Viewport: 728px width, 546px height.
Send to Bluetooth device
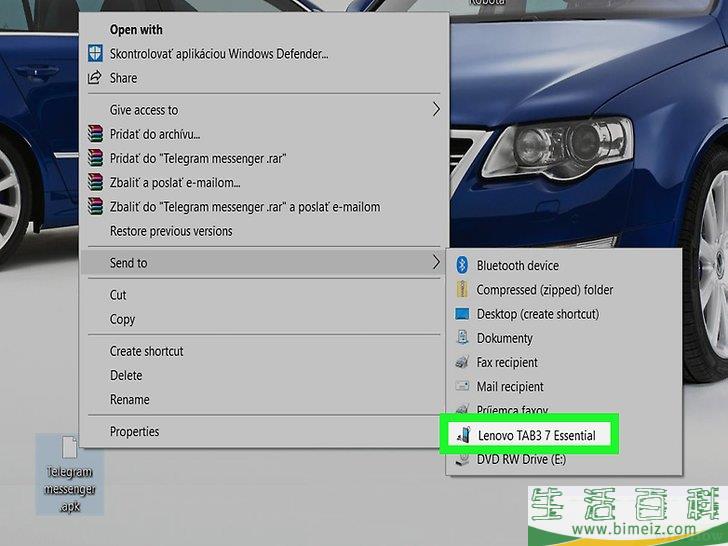(x=564, y=265)
